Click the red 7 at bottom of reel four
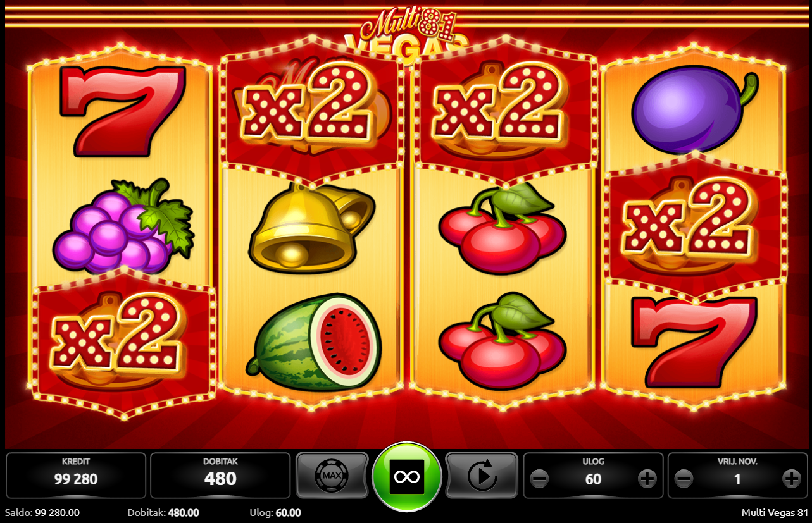The image size is (812, 523). coord(694,341)
